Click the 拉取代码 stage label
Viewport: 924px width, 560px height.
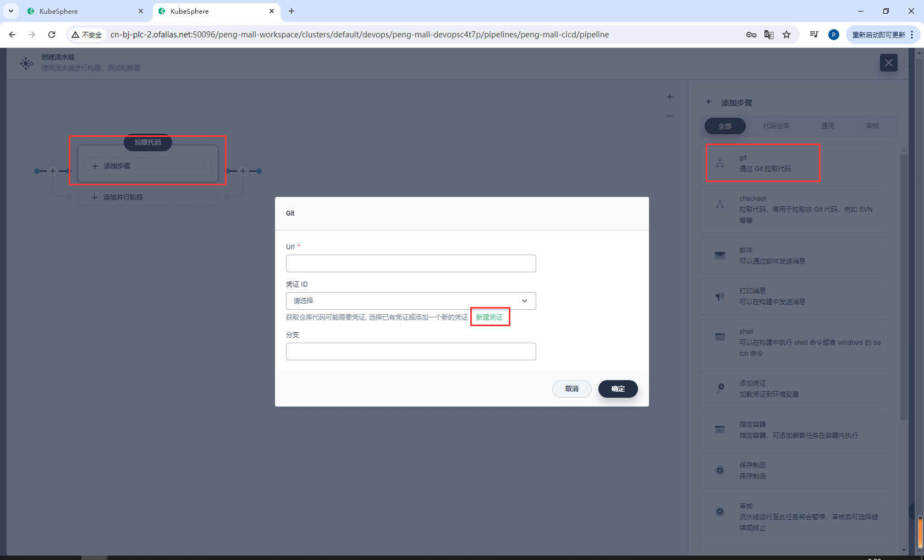click(x=148, y=142)
